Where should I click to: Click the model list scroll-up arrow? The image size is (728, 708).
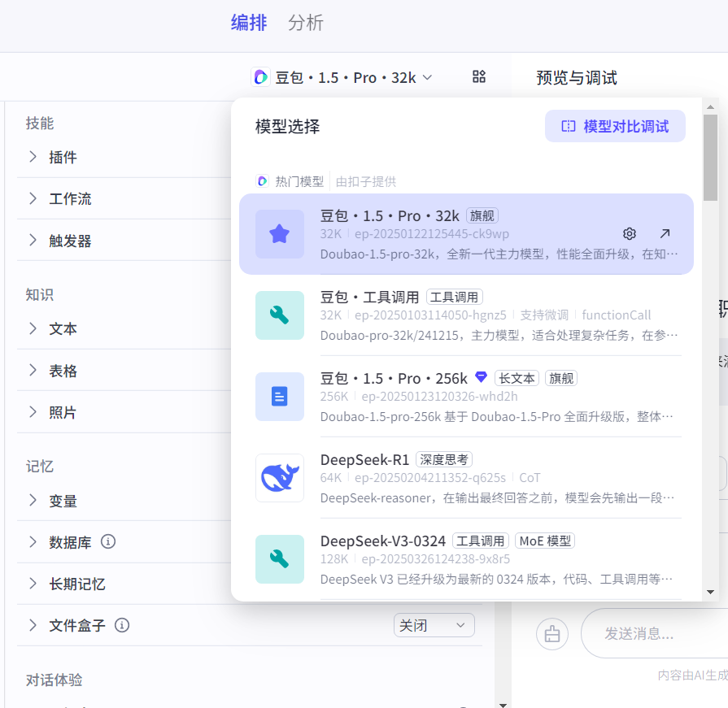pos(710,106)
